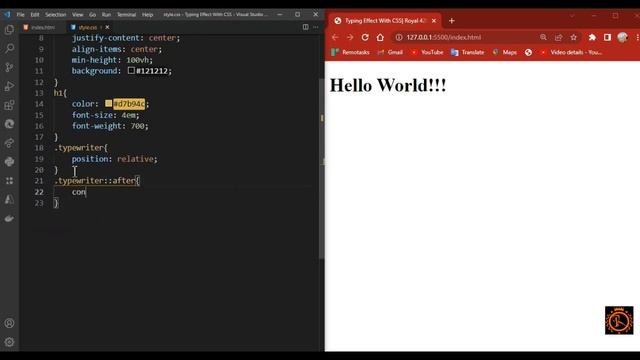640x360 pixels.
Task: Open the Run menu
Action: (x=106, y=14)
